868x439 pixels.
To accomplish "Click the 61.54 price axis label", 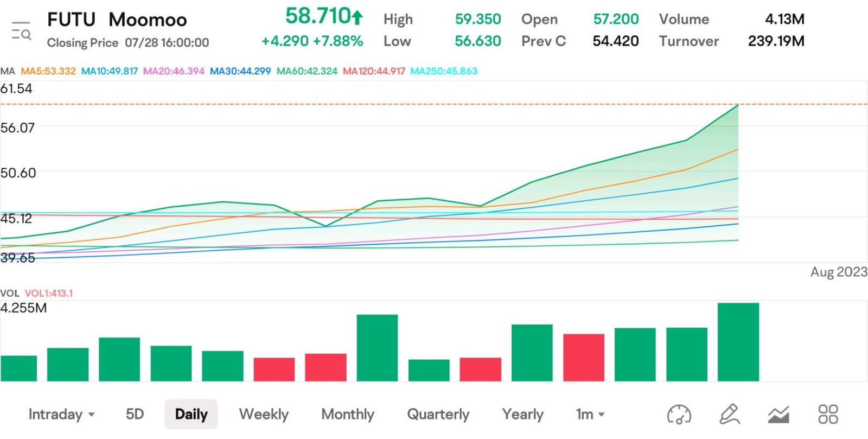I will (16, 88).
